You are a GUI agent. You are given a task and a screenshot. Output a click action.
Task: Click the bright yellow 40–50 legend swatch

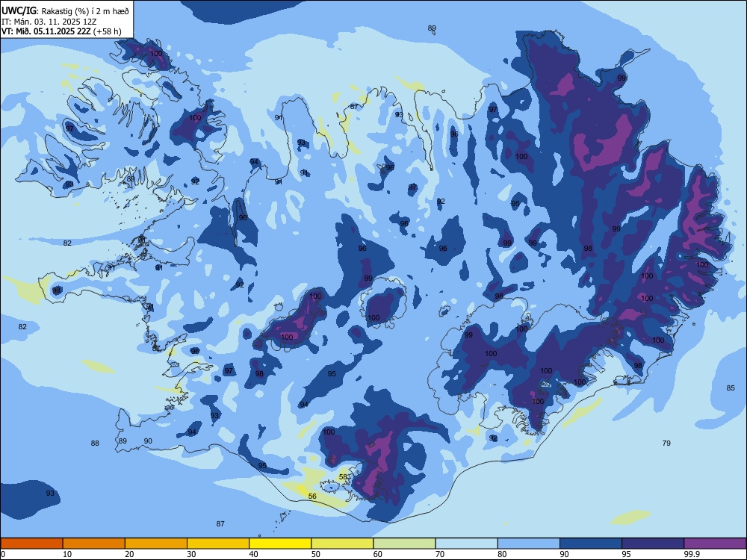click(x=280, y=544)
